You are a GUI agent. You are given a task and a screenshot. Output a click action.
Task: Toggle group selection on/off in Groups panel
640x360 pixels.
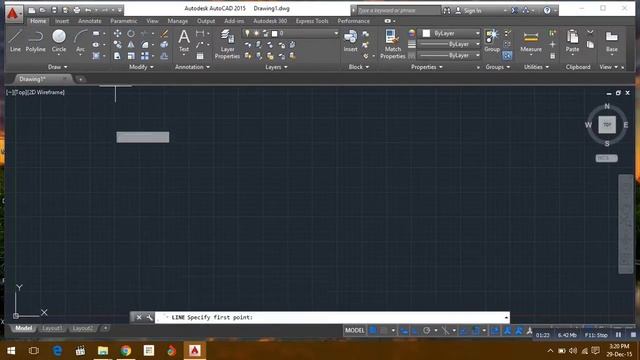[507, 56]
